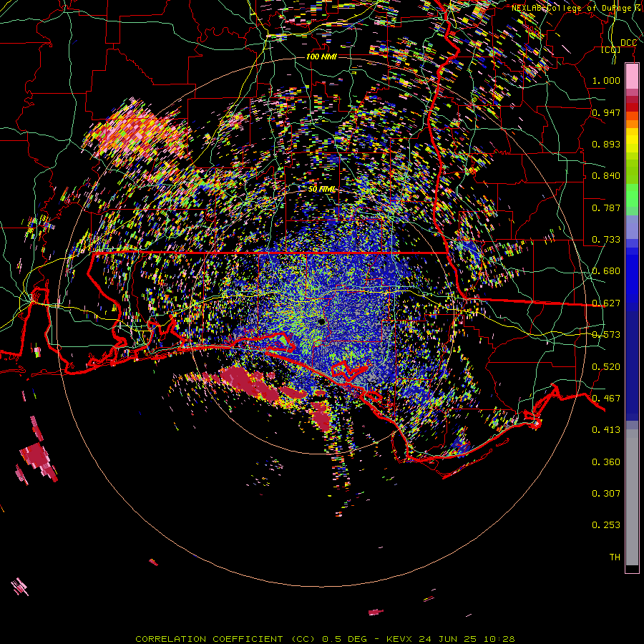
Task: Click the [CC] units label above legend
Action: tap(611, 49)
